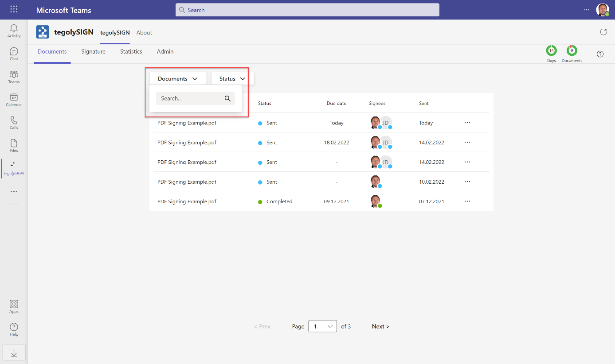Click the download desktop app icon

[14, 352]
